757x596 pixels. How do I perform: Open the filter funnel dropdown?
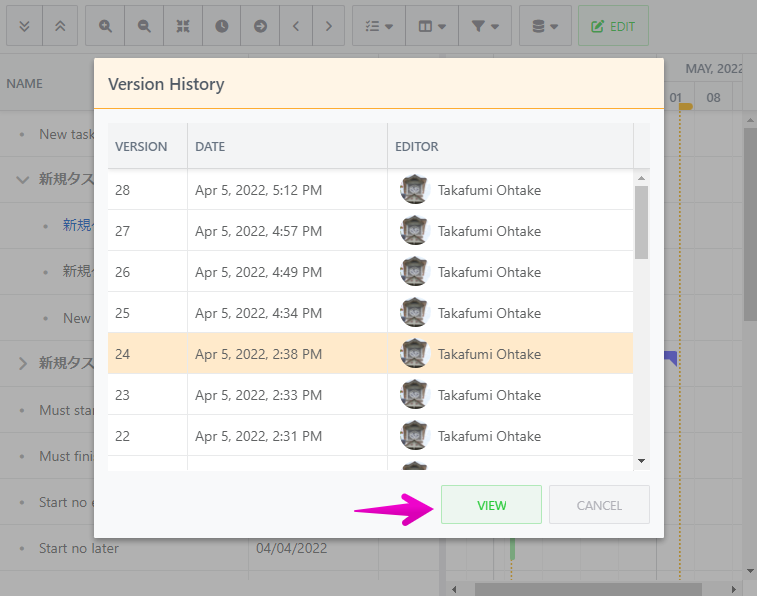(485, 26)
